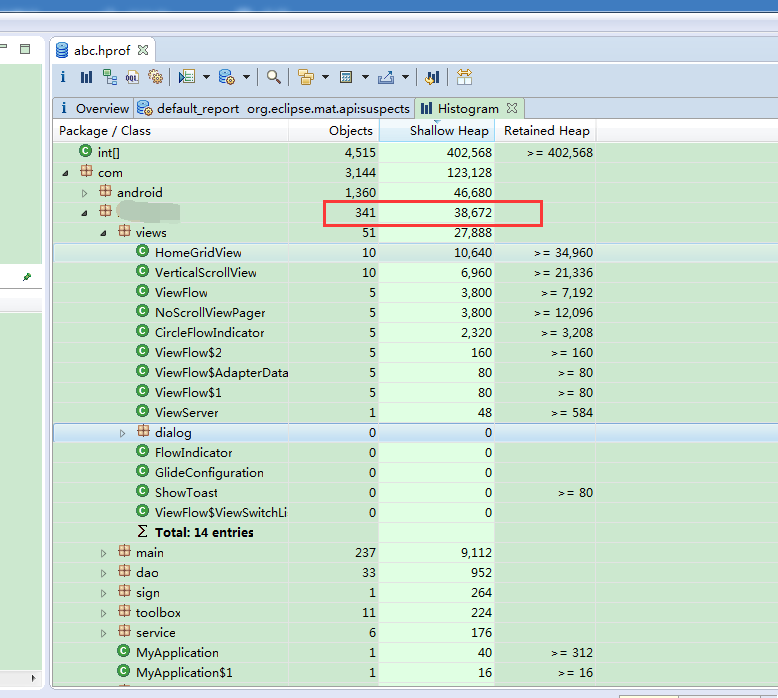
Task: Collapse the views package tree node
Action: coord(103,233)
